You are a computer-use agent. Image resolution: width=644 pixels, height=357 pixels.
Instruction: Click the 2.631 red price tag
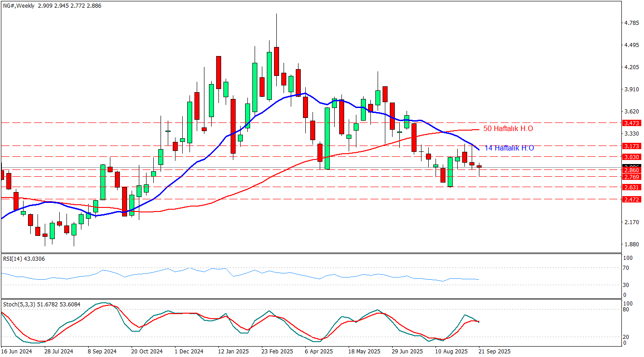(630, 187)
